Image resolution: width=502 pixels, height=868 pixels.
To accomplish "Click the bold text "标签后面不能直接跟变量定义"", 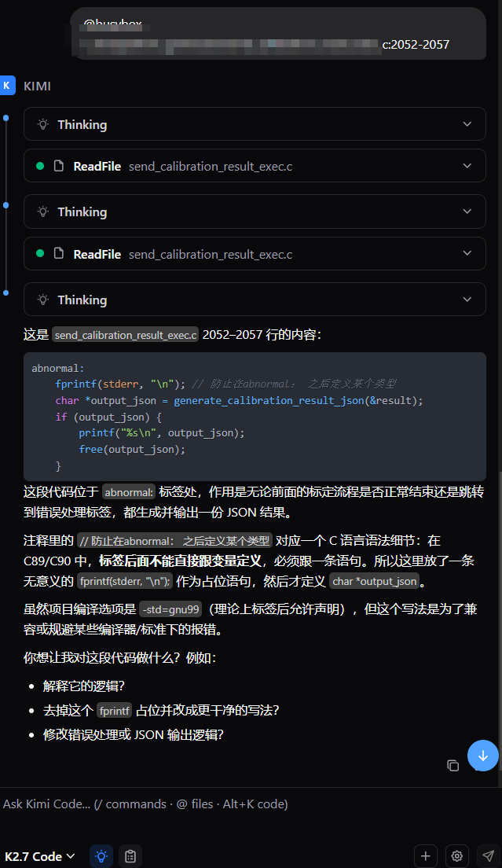I will pos(180,561).
